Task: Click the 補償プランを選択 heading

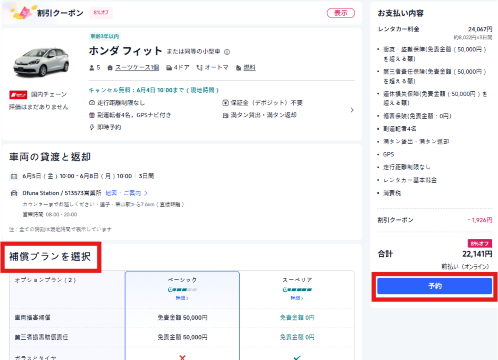Action: coord(50,257)
